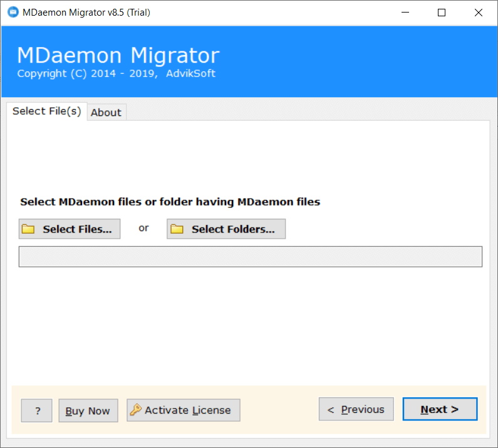Switch to the Select File(s) tab
498x448 pixels.
[x=47, y=111]
